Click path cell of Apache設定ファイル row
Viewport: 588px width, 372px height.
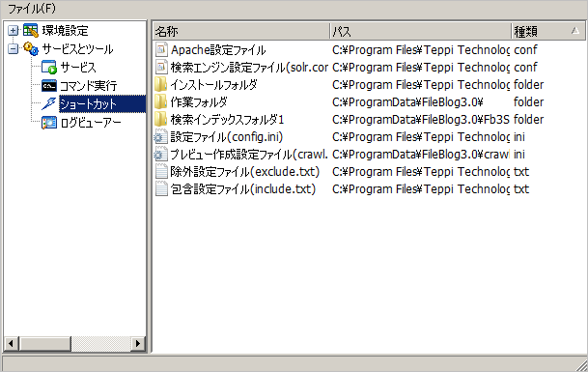click(421, 49)
